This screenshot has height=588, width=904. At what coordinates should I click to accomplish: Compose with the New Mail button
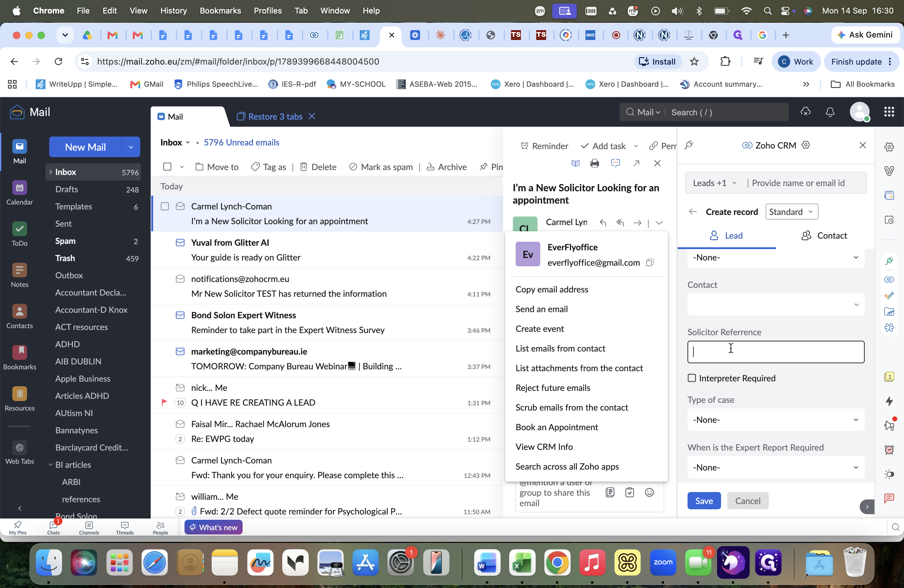pos(85,147)
